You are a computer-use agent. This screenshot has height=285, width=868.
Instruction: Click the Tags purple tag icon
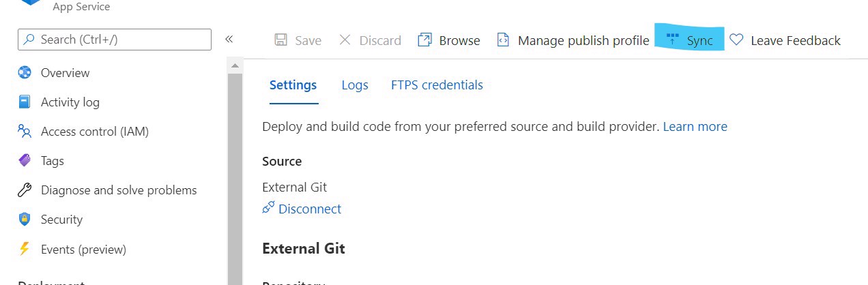click(x=25, y=161)
